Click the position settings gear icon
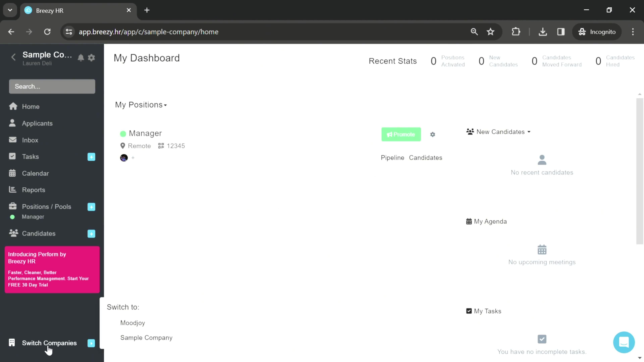 433,134
